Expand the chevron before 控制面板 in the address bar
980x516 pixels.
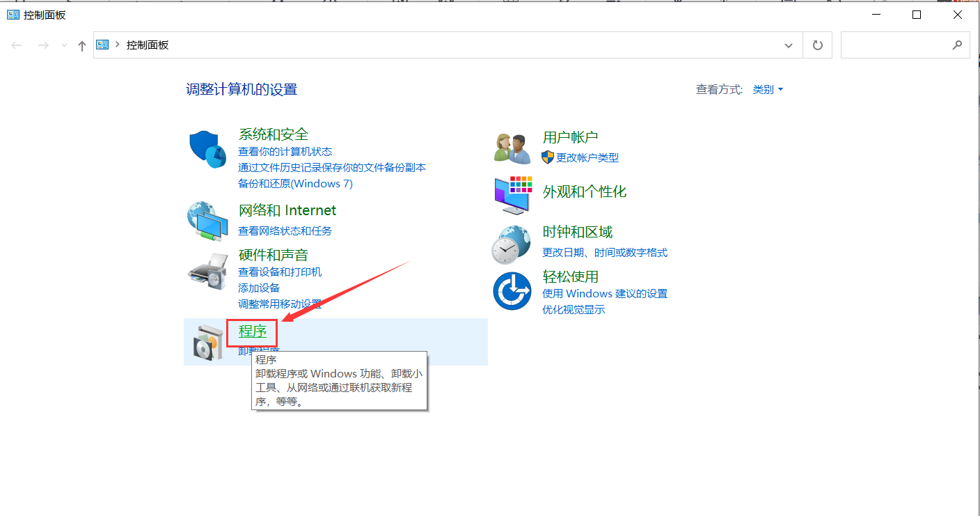click(x=118, y=45)
